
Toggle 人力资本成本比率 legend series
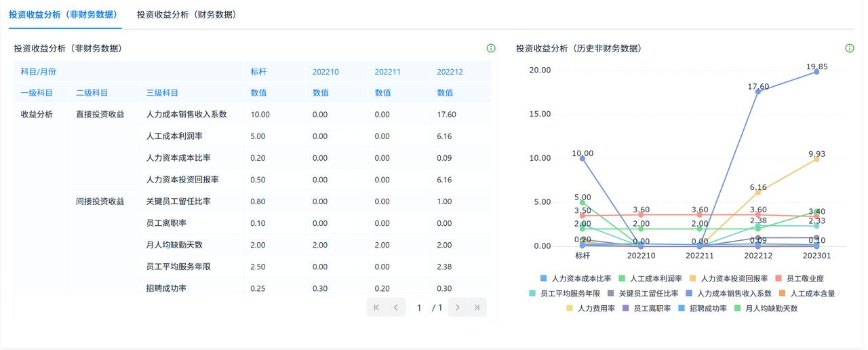[x=576, y=279]
